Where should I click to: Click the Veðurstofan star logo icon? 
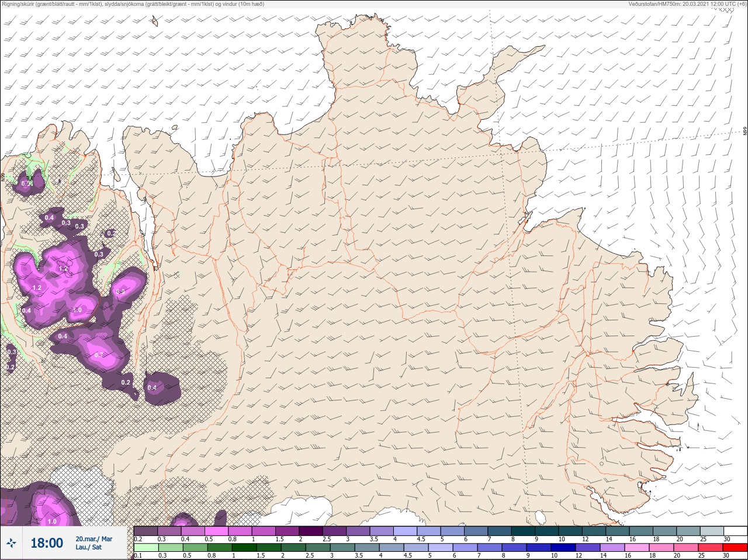[12, 543]
